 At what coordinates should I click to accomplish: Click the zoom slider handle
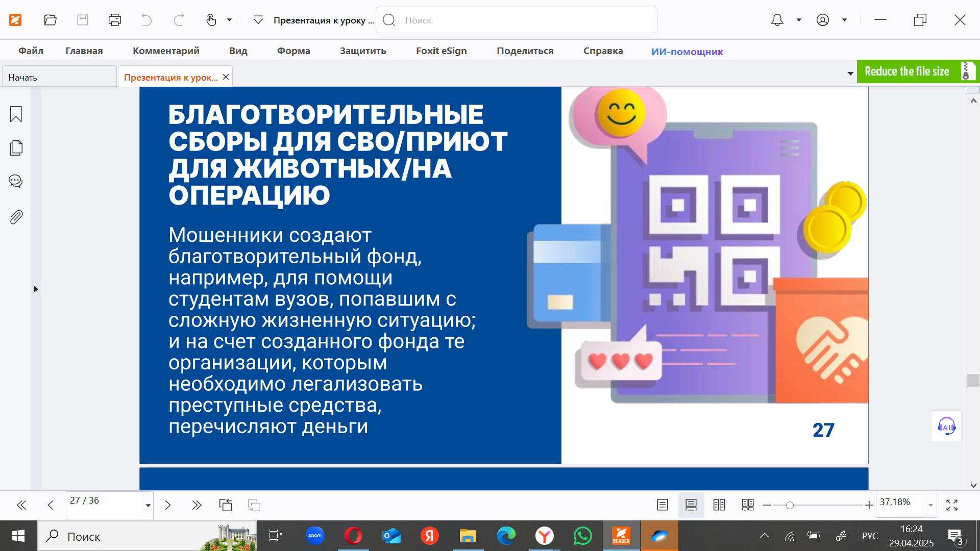790,505
